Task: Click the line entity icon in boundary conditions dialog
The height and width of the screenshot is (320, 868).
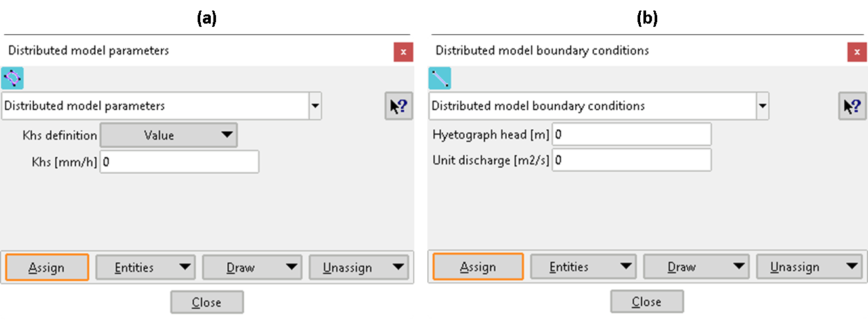Action: pos(440,78)
